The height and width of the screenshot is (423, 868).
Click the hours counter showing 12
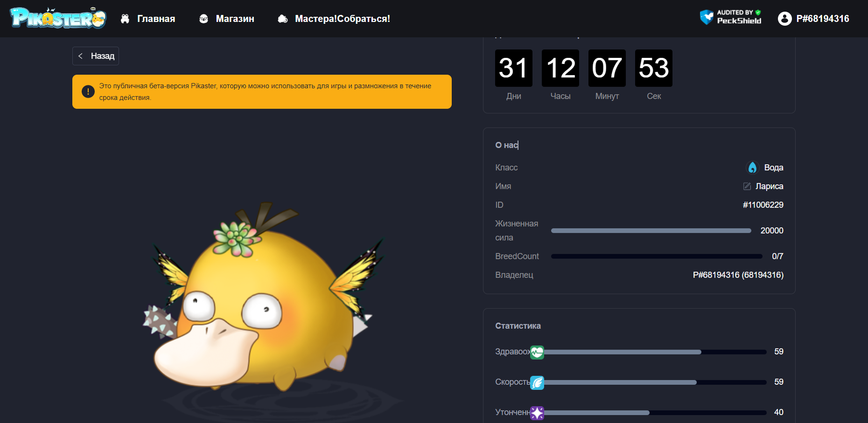tap(560, 68)
